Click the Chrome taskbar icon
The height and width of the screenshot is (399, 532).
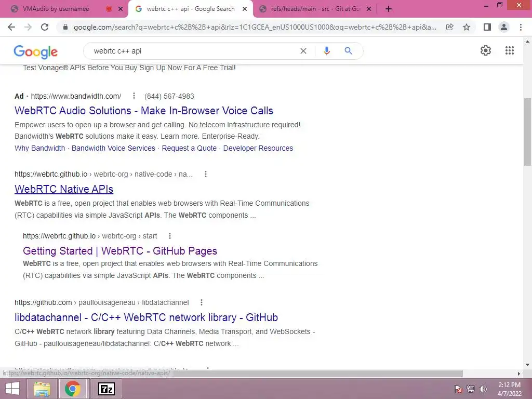72,389
